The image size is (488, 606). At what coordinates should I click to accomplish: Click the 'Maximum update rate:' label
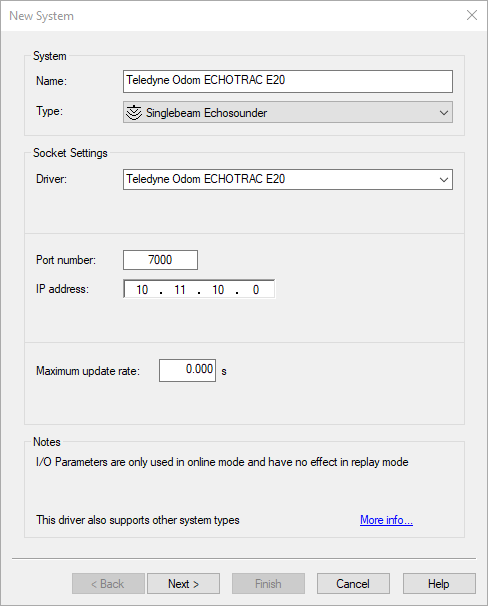pos(88,371)
